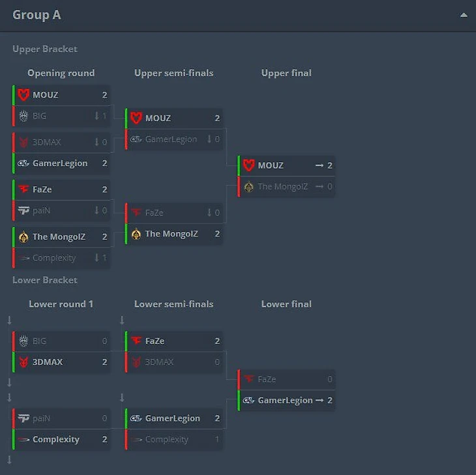The image size is (476, 475).
Task: Click the Lower semi-finals column header
Action: coord(173,304)
